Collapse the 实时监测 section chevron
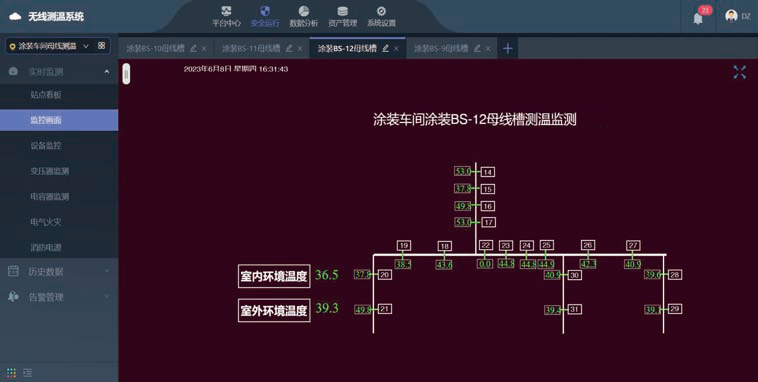 click(x=107, y=72)
